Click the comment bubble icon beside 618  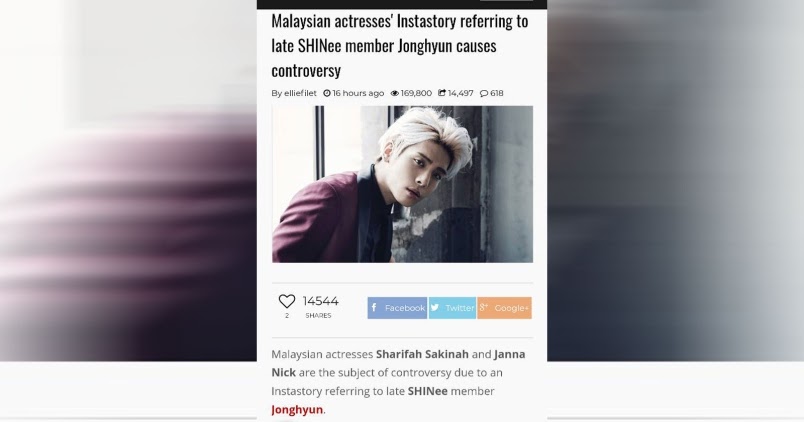(484, 93)
